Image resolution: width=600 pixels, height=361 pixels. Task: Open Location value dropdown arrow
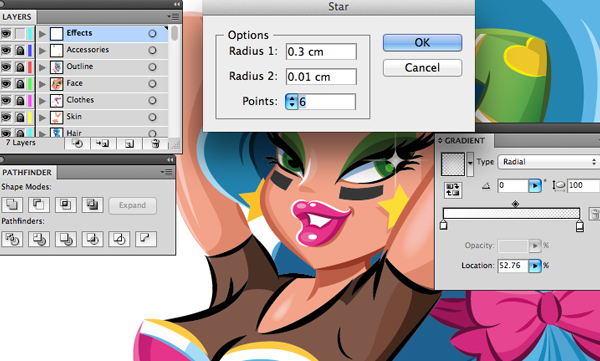click(535, 265)
